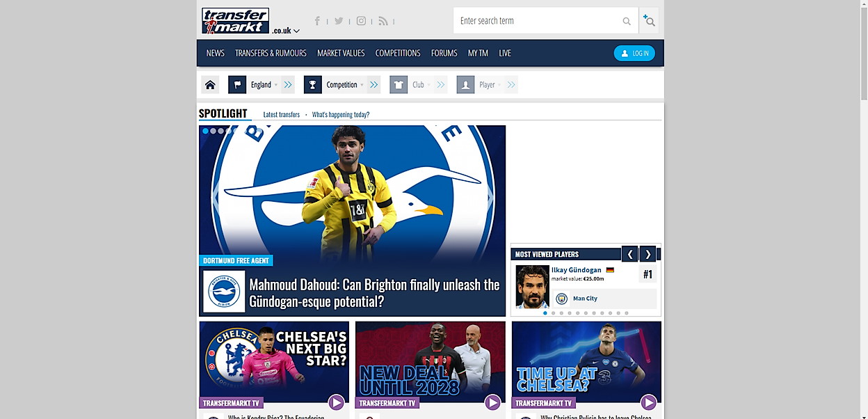This screenshot has height=419, width=868.
Task: Play the New Deal Until 2028 video
Action: click(x=492, y=402)
